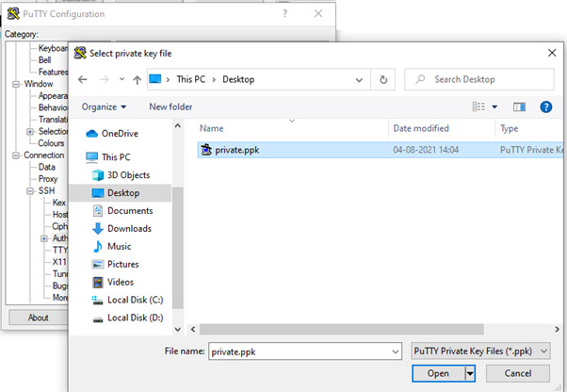The width and height of the screenshot is (567, 392).
Task: Click Kex in PuTTY SSH tree
Action: click(59, 203)
